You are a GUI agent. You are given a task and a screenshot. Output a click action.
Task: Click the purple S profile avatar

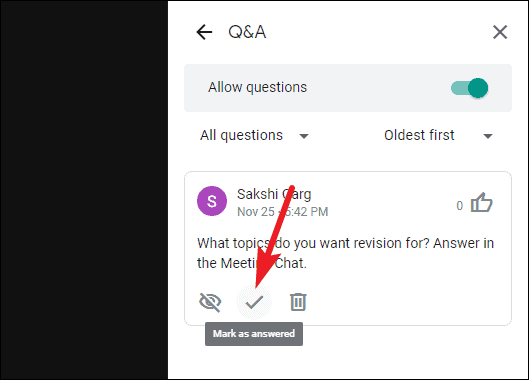pyautogui.click(x=212, y=201)
